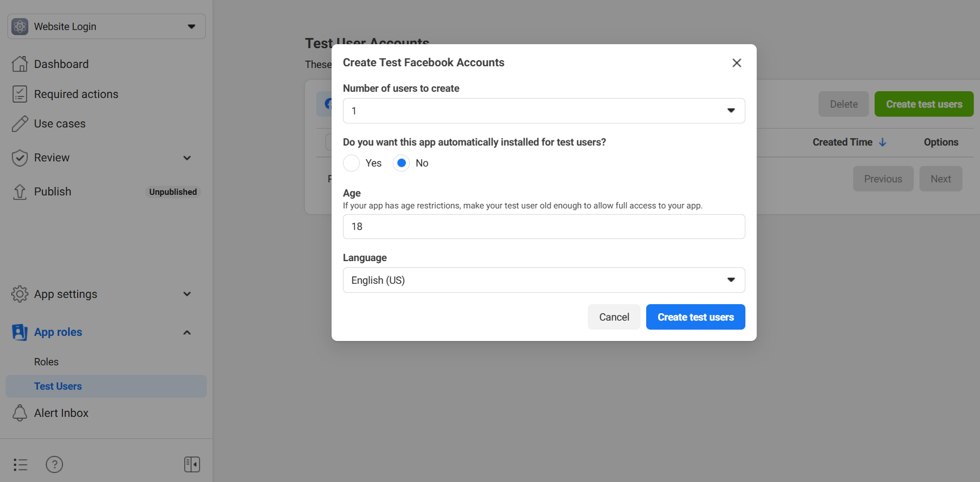
Task: Click the App roles badge icon
Action: (x=20, y=332)
